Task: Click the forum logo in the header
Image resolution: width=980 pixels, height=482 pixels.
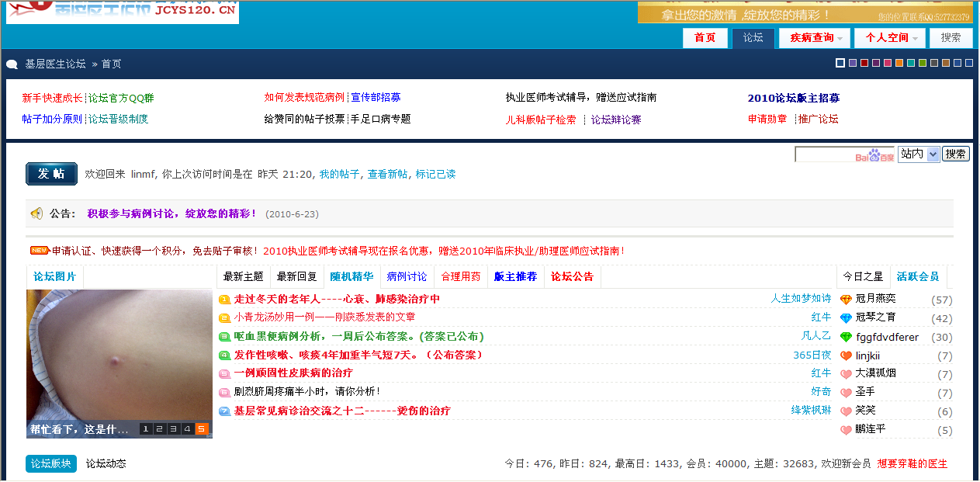Action: click(x=123, y=10)
